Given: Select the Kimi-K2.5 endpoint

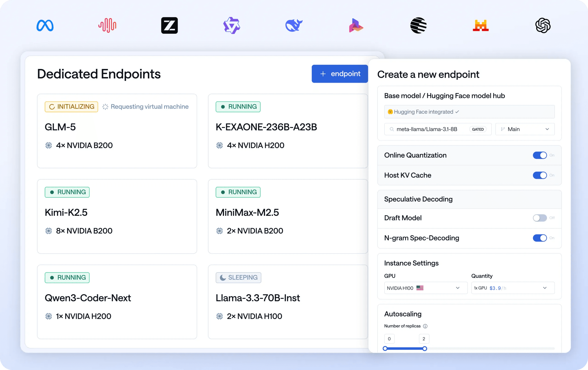Looking at the screenshot, I should point(117,216).
